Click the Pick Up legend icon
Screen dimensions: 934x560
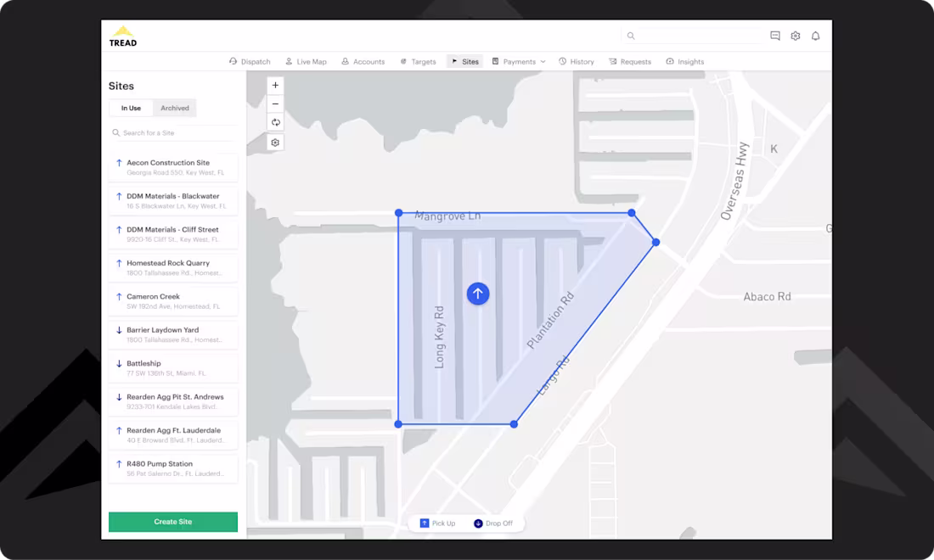[424, 524]
